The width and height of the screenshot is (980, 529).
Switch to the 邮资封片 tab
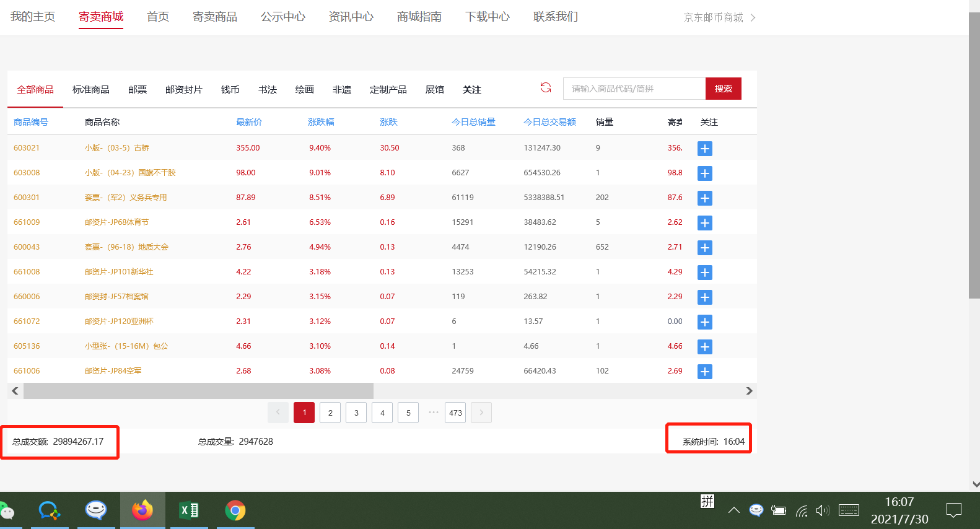pos(184,90)
